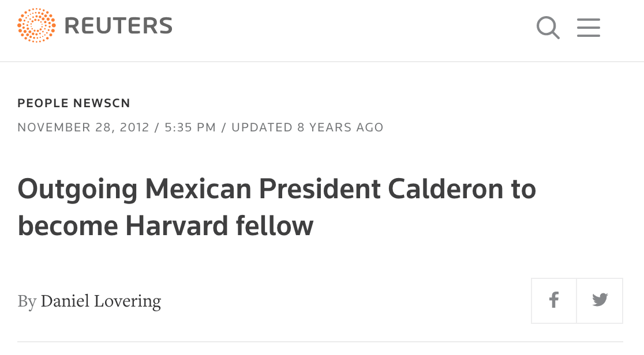Open the hamburger navigation menu

589,28
